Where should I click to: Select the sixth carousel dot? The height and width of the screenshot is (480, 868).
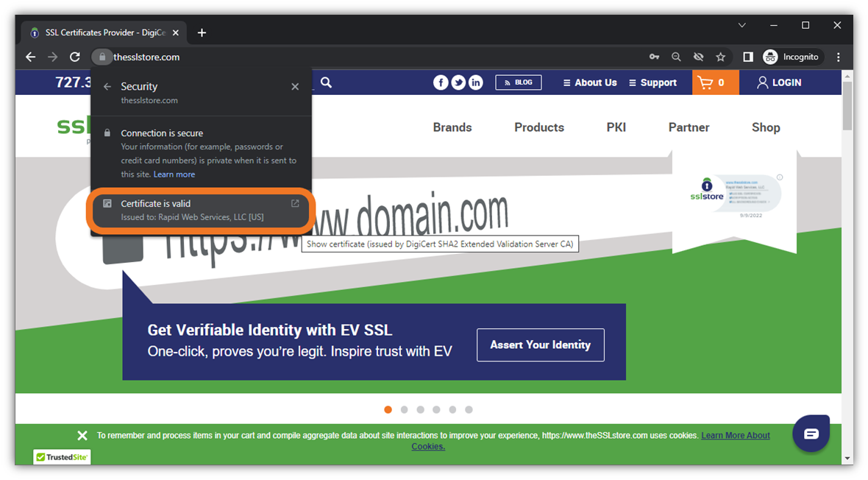point(469,409)
